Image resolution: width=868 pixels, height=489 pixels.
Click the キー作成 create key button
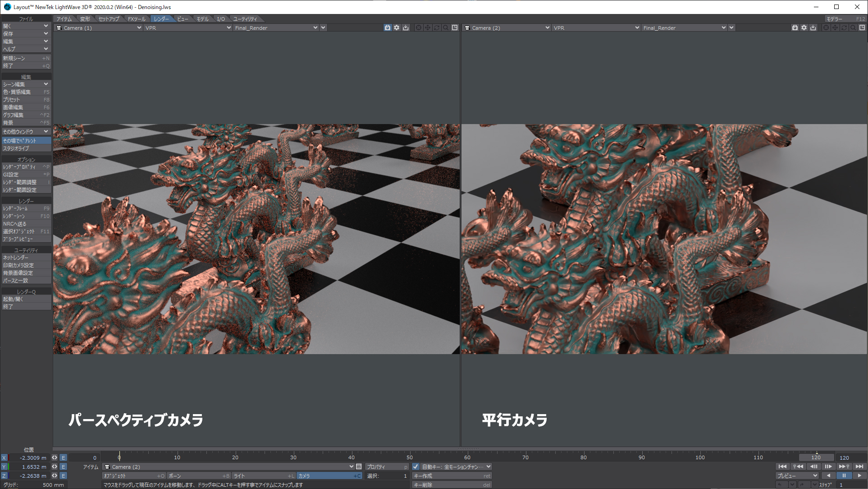tap(452, 475)
